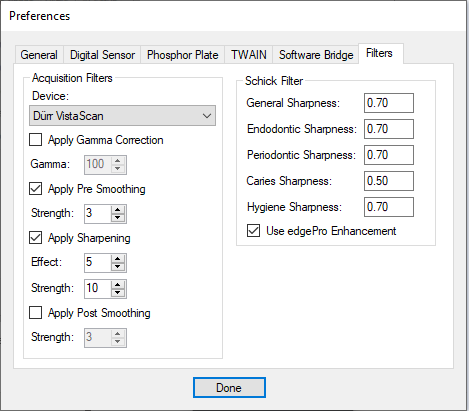Disable Apply Sharpening checkbox
This screenshot has height=411, width=469.
pos(35,238)
